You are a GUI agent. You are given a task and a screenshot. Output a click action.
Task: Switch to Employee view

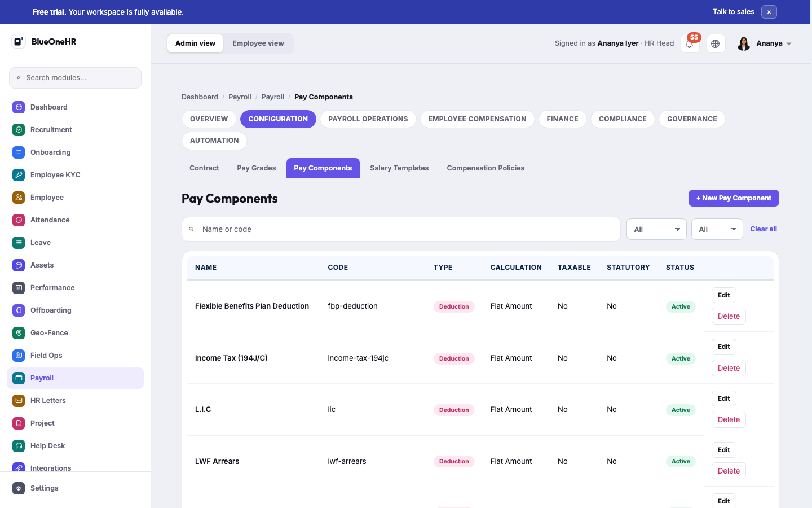click(x=258, y=43)
